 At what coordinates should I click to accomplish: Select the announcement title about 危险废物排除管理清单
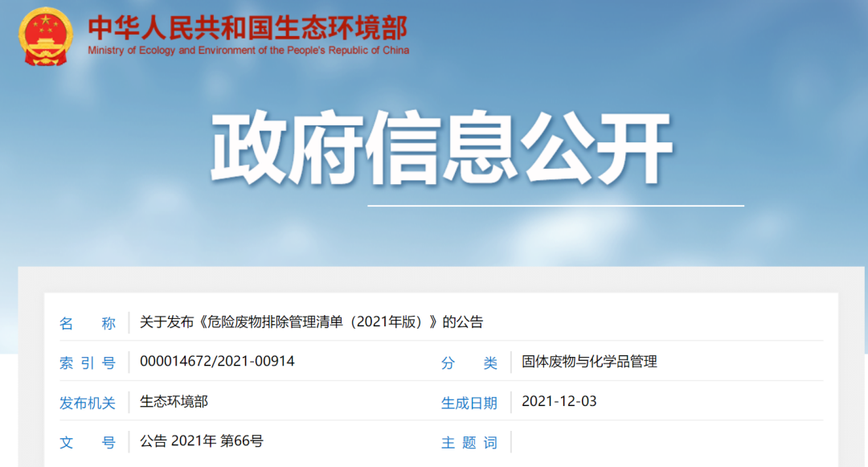311,322
